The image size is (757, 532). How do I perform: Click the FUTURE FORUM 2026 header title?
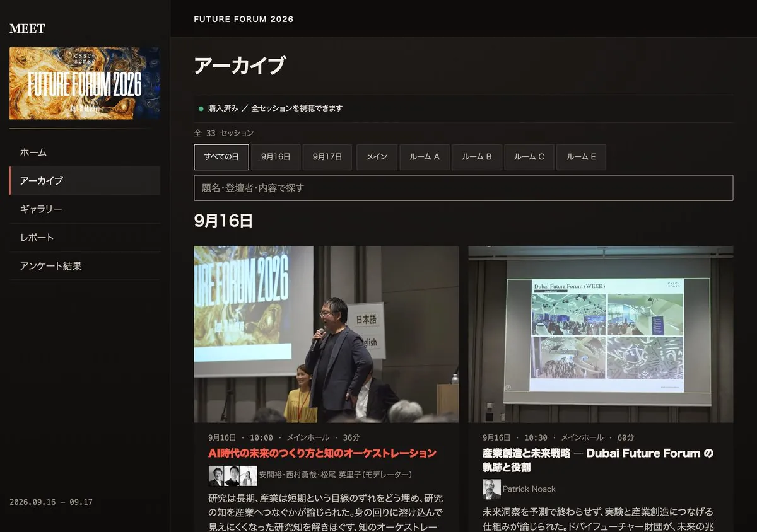(244, 19)
